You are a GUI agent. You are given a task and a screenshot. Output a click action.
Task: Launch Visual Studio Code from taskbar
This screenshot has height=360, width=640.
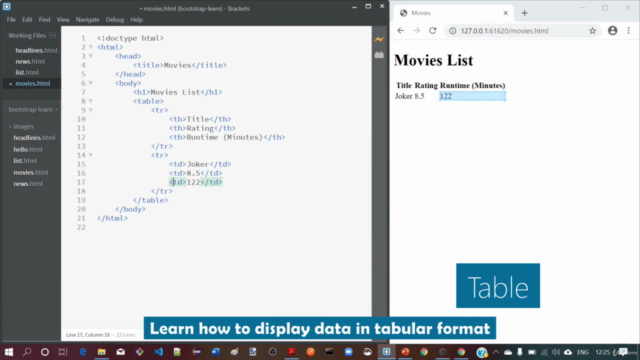coord(158,352)
